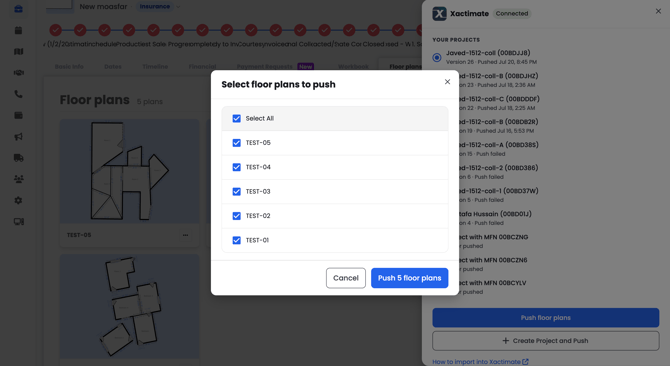This screenshot has height=366, width=670.
Task: Open the delivery truck icon
Action: tap(18, 158)
